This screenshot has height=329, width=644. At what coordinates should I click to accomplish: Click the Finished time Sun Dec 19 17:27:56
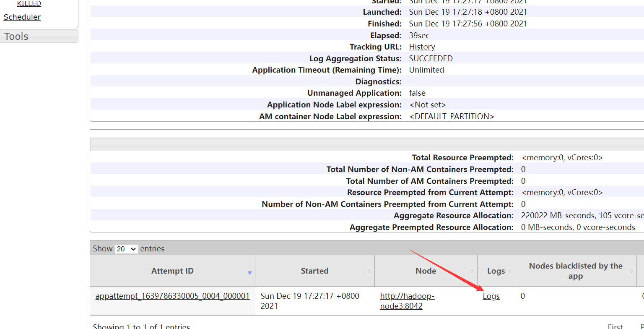tap(468, 23)
